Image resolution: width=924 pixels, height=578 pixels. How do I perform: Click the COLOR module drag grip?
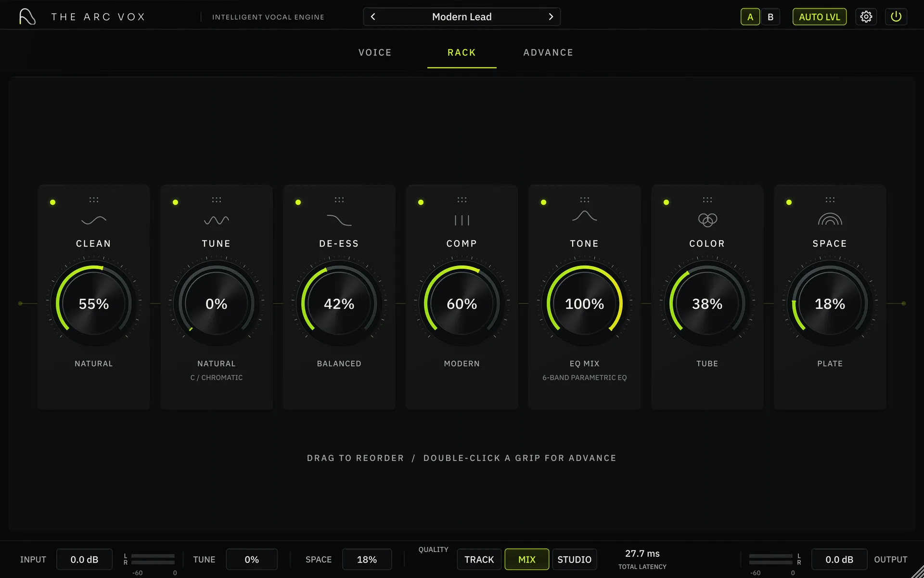pyautogui.click(x=707, y=199)
